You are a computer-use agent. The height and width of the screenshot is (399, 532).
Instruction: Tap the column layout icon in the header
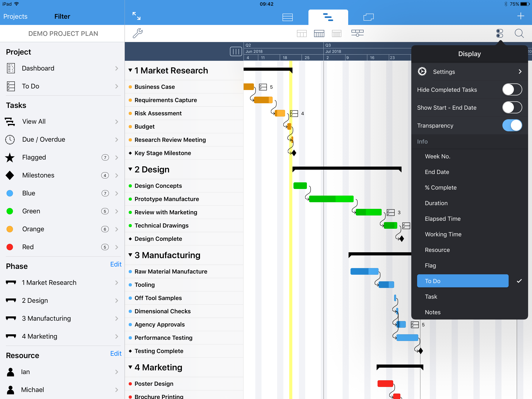coord(236,51)
